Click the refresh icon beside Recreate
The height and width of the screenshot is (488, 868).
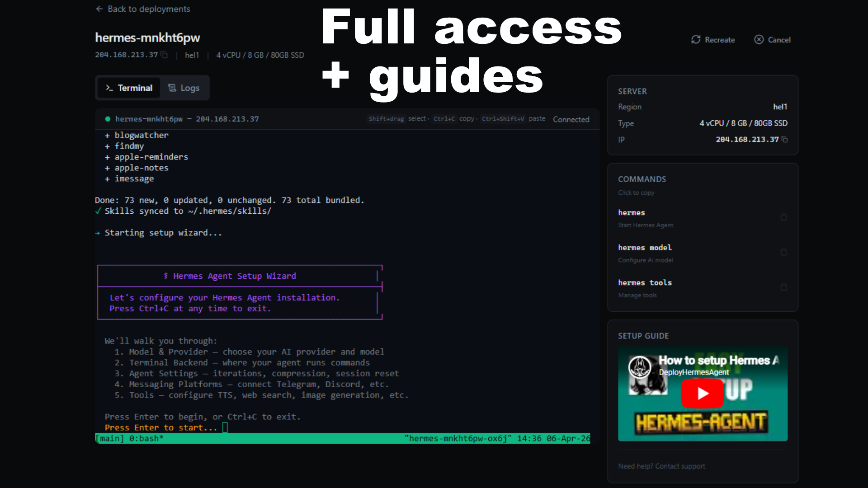[x=696, y=40]
